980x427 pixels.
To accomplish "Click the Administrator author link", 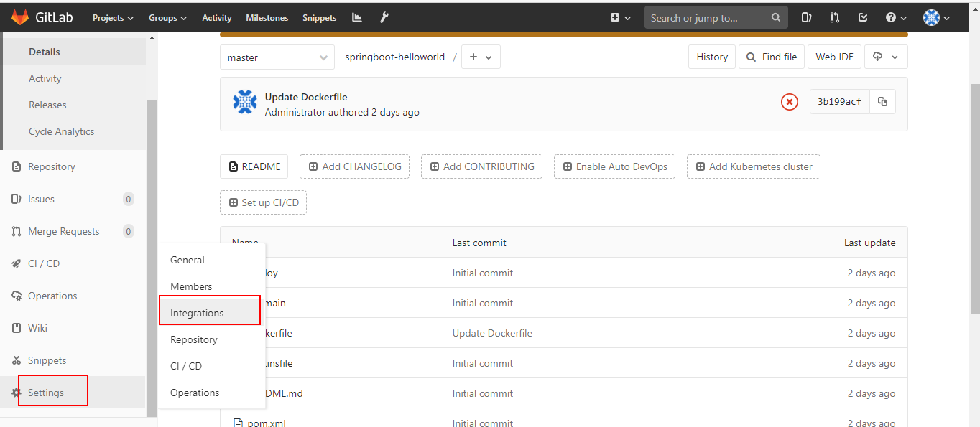I will pyautogui.click(x=295, y=113).
